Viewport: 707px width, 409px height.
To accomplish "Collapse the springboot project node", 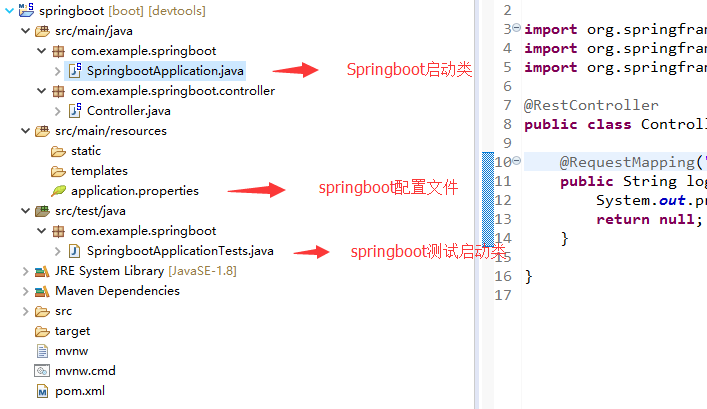I will point(9,10).
